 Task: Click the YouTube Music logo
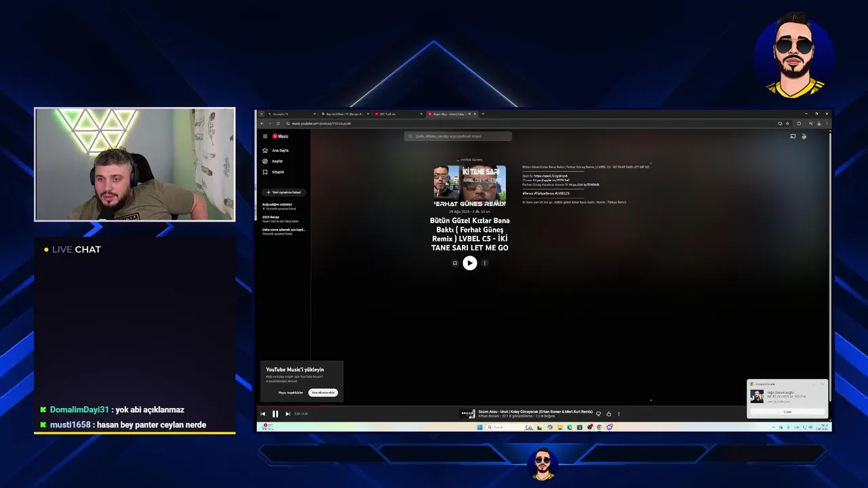click(x=281, y=136)
